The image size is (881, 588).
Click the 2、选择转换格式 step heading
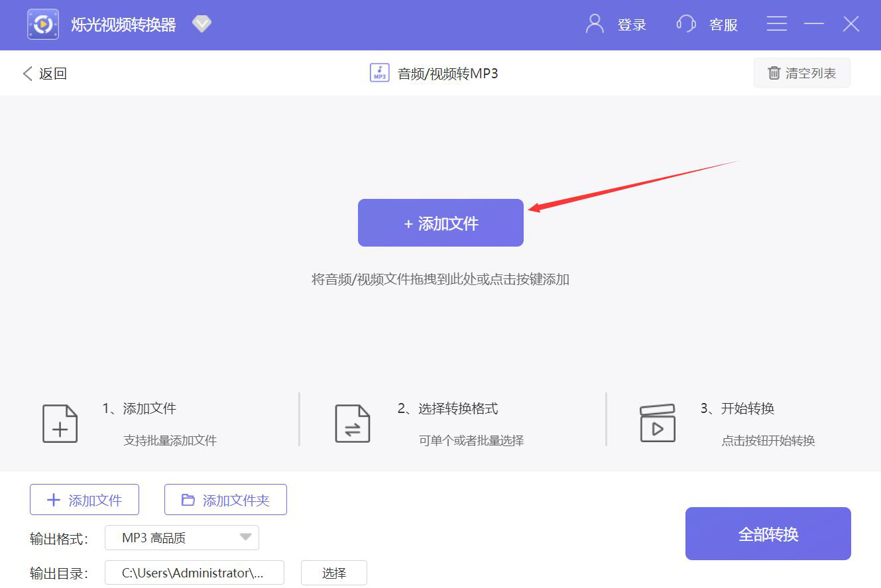(x=447, y=408)
